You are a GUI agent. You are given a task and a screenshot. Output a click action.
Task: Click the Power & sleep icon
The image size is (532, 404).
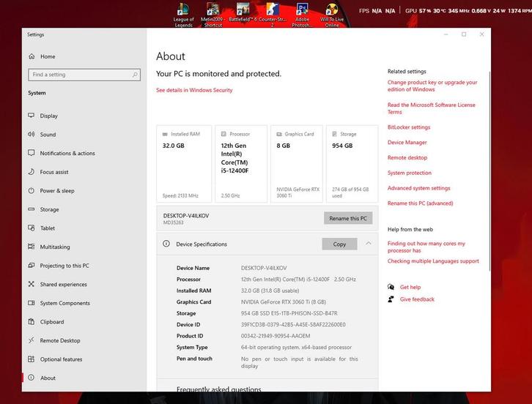(32, 190)
